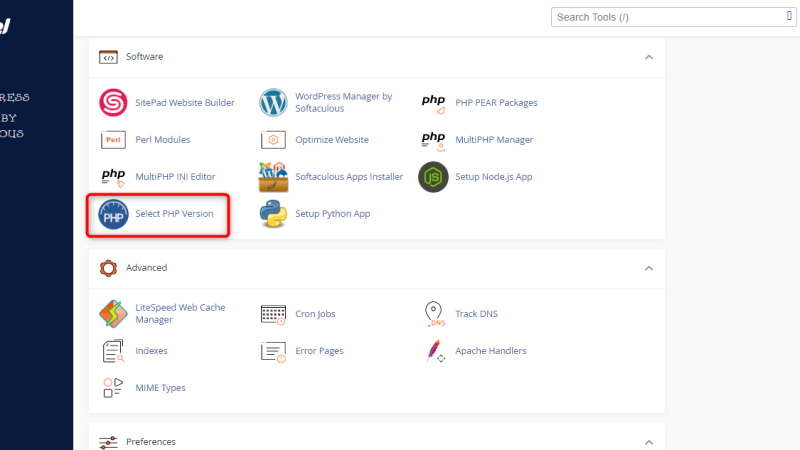Open the LiteSpeed Web Cache Manager link
This screenshot has width=800, height=450.
pyautogui.click(x=180, y=313)
